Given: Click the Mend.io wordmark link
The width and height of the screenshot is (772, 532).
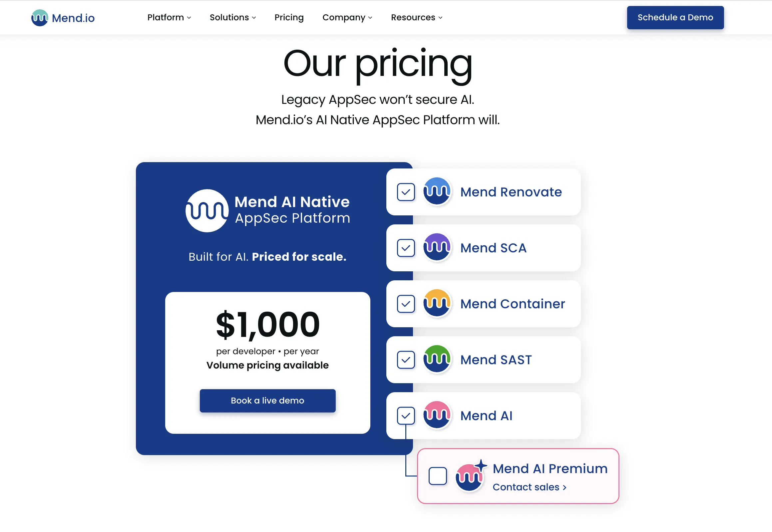Looking at the screenshot, I should point(73,18).
